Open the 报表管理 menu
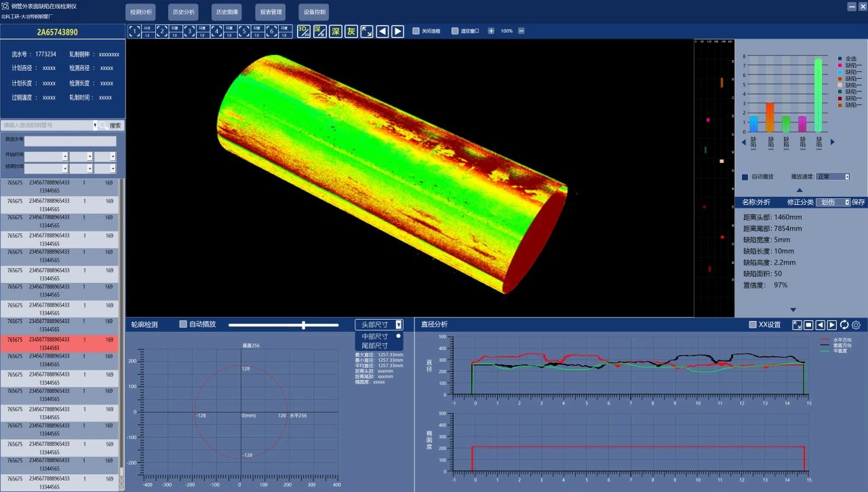 (271, 12)
